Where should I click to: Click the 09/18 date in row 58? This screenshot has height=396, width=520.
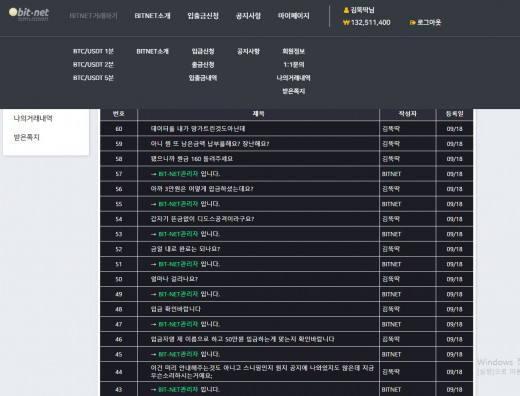pyautogui.click(x=455, y=159)
